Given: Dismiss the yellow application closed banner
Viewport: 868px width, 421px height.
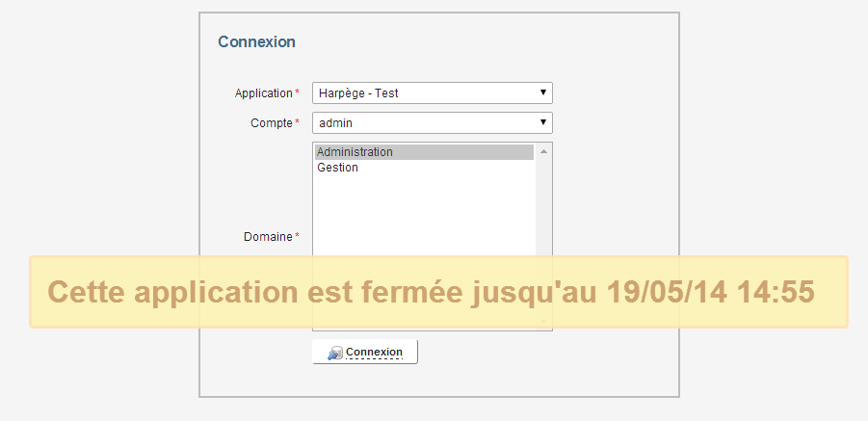Looking at the screenshot, I should 438,292.
